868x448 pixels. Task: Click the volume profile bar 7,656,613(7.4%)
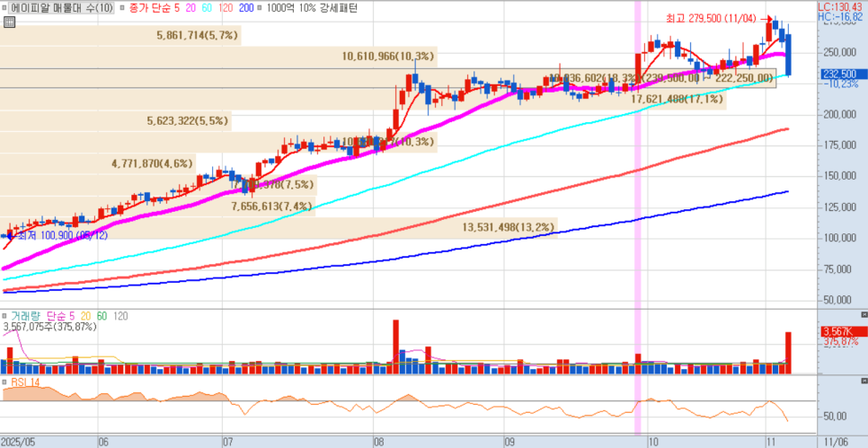(157, 206)
